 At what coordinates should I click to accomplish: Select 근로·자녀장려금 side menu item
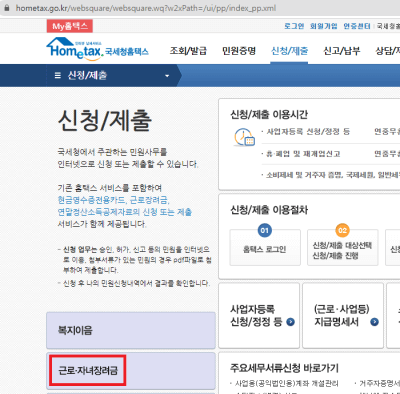coord(131,371)
